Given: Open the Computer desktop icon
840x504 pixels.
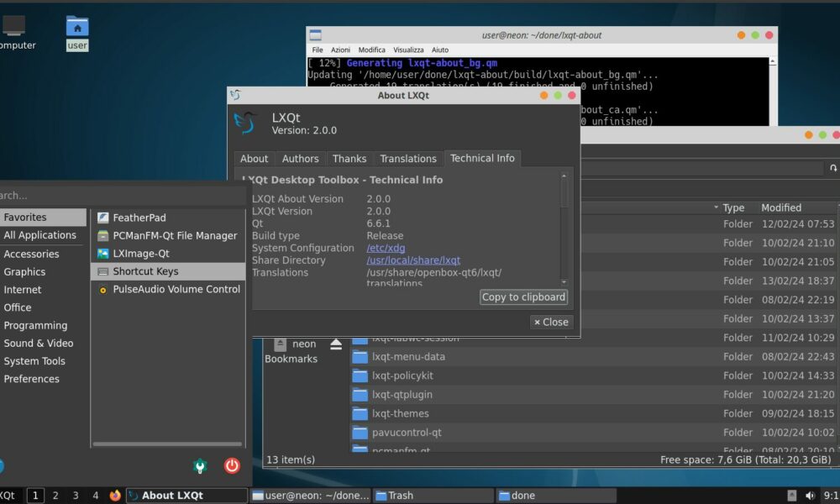Looking at the screenshot, I should [x=14, y=34].
